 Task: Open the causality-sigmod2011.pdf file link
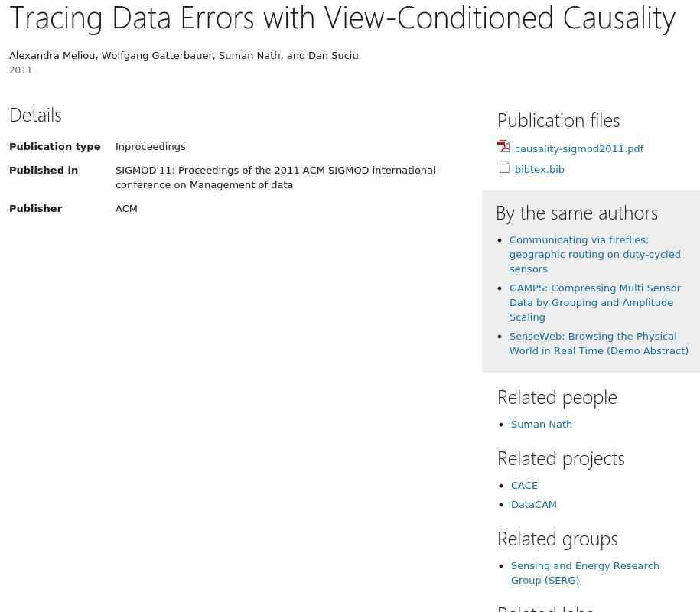pos(578,149)
